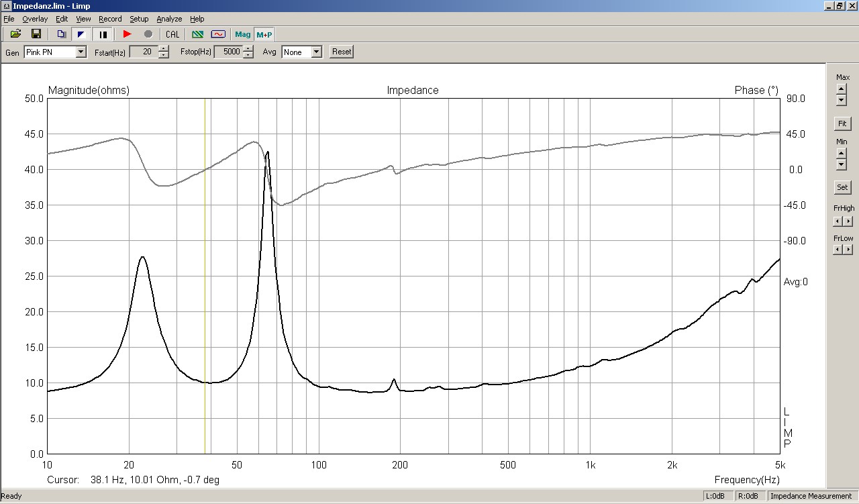Click the red waveform curve icon
859x504 pixels.
pos(218,34)
